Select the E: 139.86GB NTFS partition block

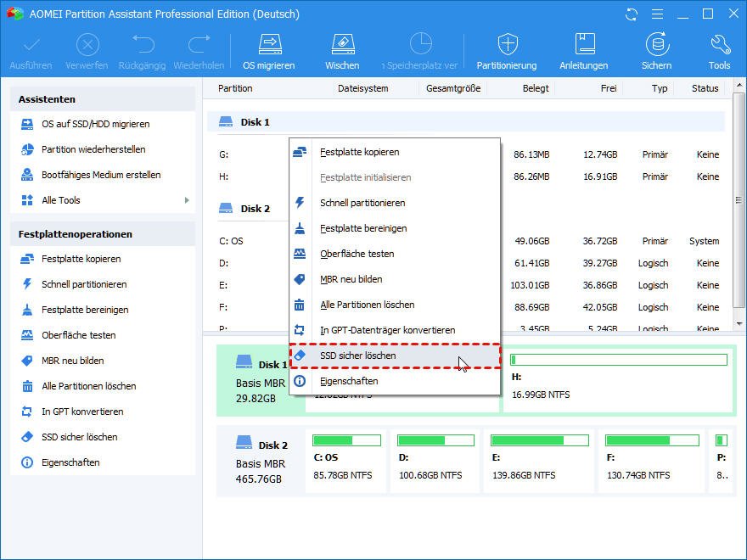pyautogui.click(x=539, y=461)
